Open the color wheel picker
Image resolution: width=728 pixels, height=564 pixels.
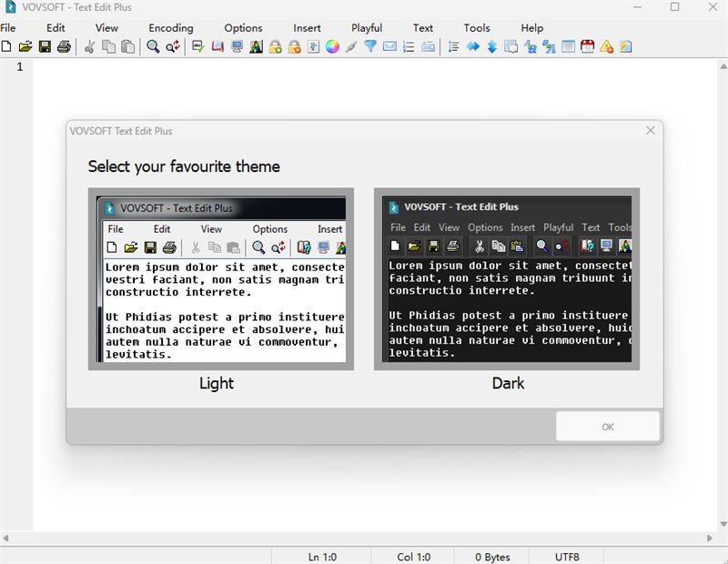point(332,46)
